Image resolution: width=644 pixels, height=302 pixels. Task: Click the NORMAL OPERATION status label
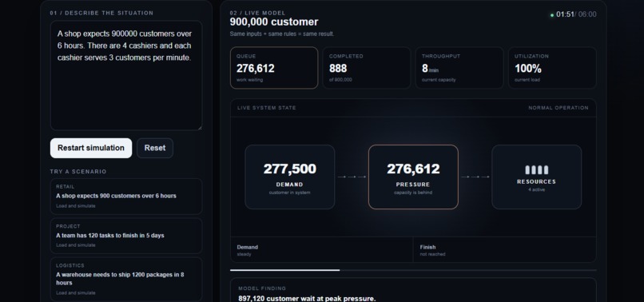559,108
